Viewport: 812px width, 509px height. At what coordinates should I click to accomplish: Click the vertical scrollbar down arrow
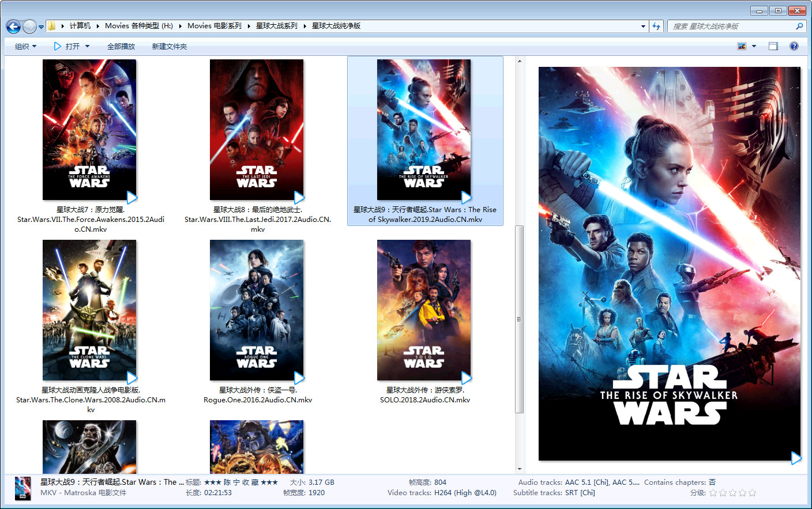pos(520,469)
